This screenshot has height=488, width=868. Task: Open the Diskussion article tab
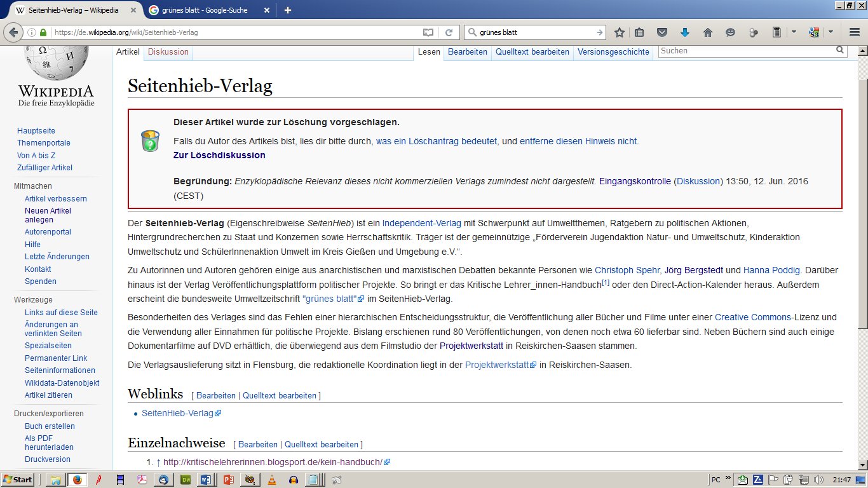tap(168, 52)
